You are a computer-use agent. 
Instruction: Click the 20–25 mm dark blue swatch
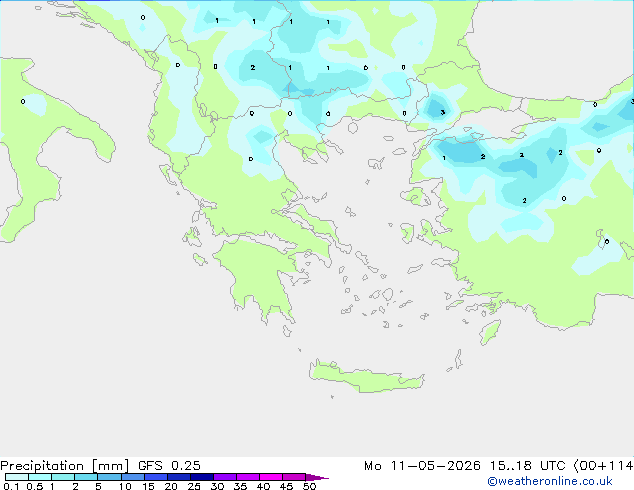[178, 477]
